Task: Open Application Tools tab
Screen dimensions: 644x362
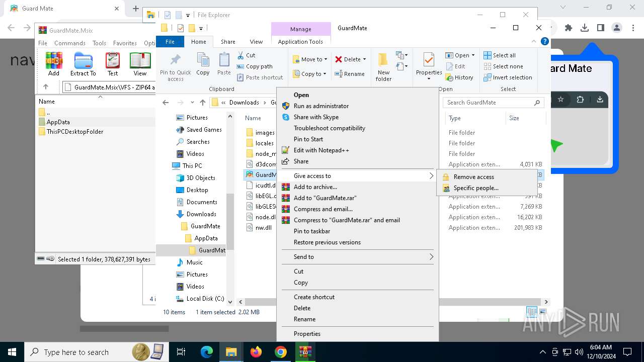Action: click(x=300, y=42)
